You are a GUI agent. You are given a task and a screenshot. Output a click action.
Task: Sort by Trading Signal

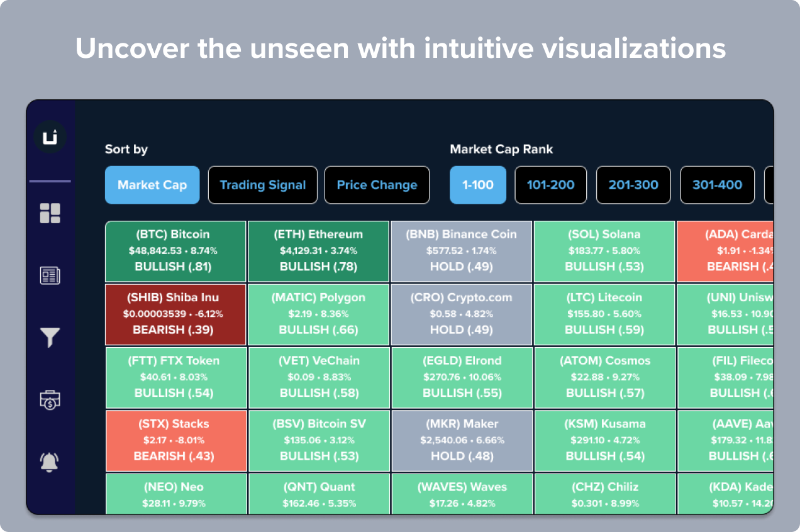point(263,185)
